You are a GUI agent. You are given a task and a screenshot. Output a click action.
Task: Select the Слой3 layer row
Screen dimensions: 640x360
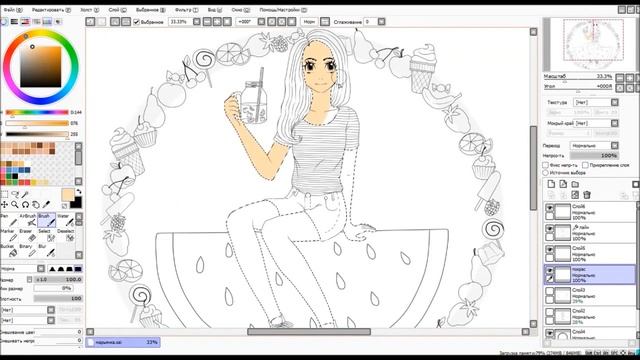(x=590, y=295)
